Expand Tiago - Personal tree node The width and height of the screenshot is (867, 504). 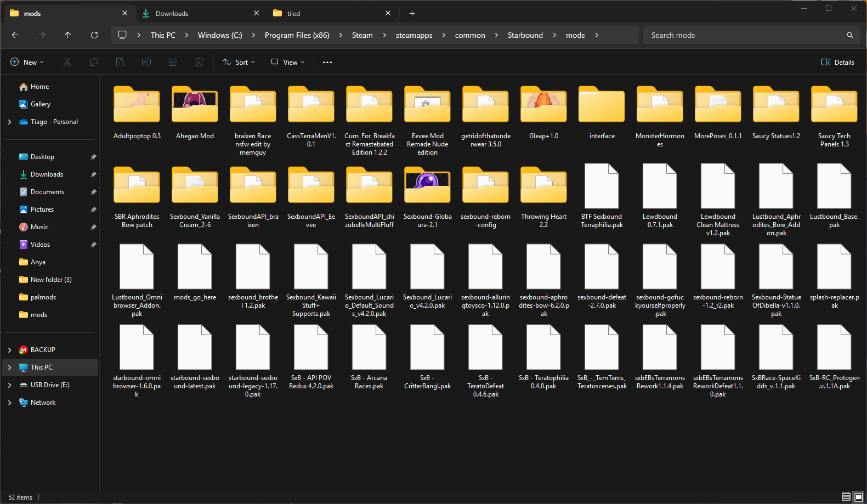coord(9,122)
